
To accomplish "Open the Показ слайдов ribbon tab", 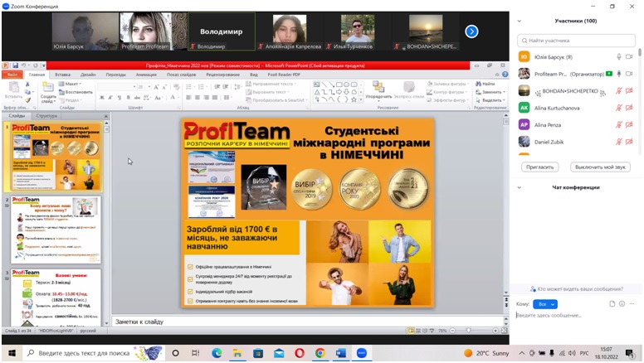I will click(x=181, y=75).
